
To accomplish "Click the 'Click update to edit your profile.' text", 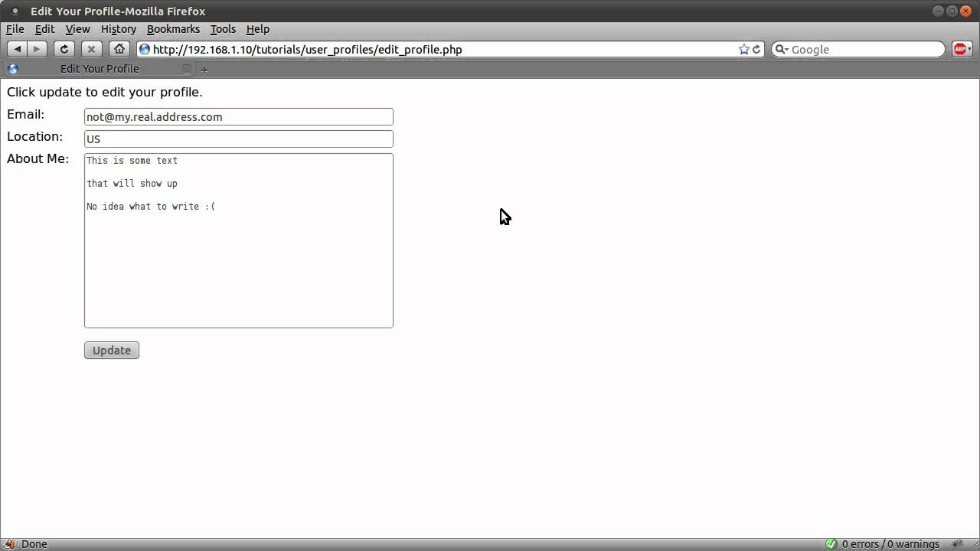I will coord(105,92).
